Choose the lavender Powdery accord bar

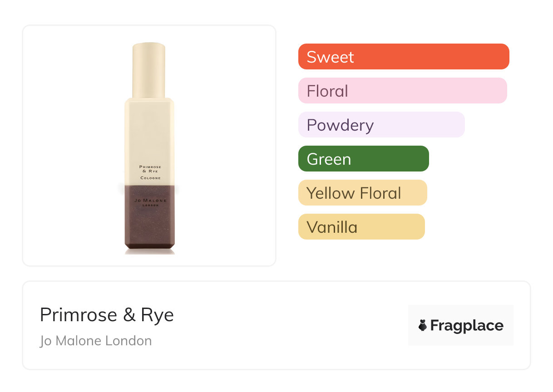381,125
